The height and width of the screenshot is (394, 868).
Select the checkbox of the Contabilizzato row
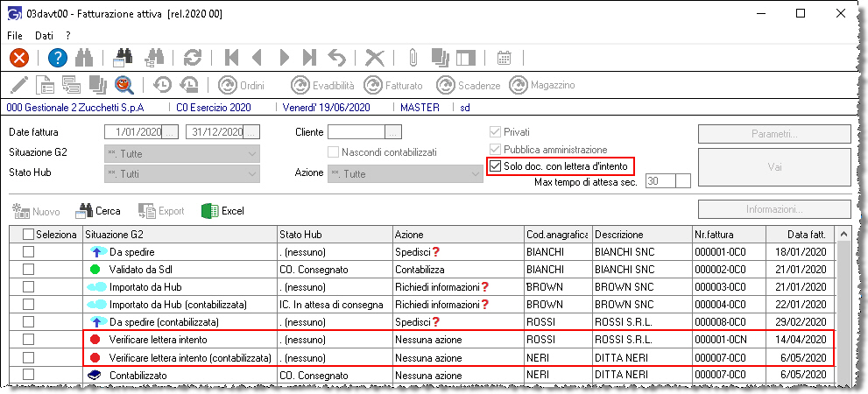pyautogui.click(x=28, y=375)
